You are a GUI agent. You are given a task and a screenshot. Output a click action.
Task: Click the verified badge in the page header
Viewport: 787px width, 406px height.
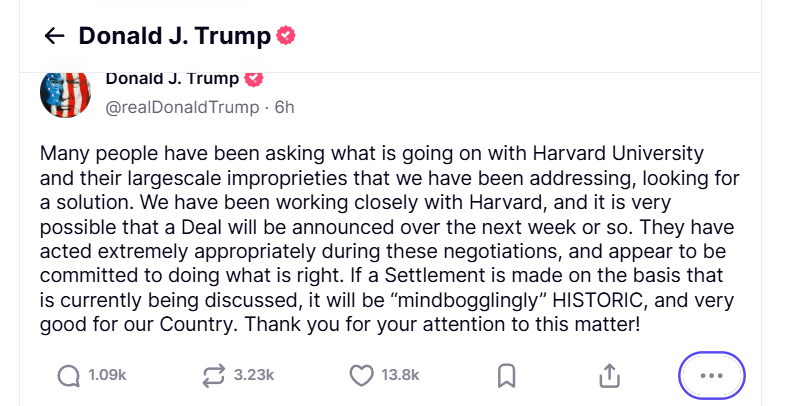coord(286,36)
